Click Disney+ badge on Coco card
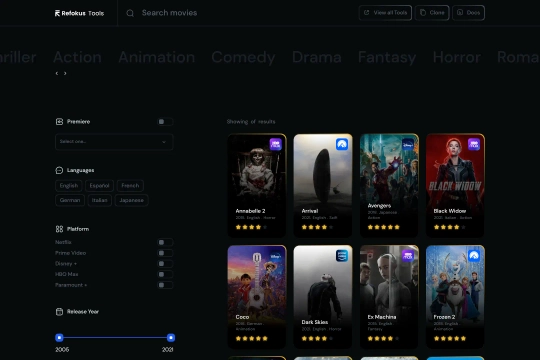The height and width of the screenshot is (360, 540). coord(276,256)
